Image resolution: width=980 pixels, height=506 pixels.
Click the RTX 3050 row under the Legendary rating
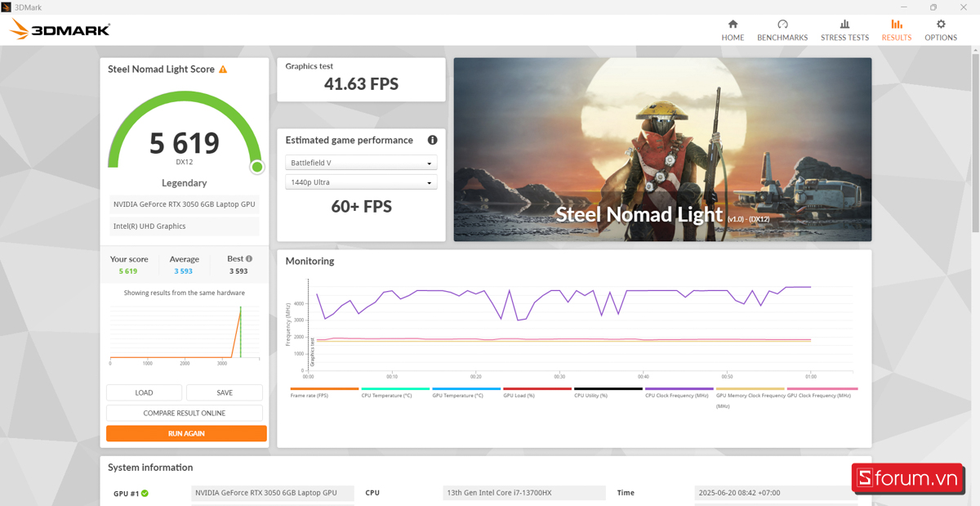click(x=185, y=204)
